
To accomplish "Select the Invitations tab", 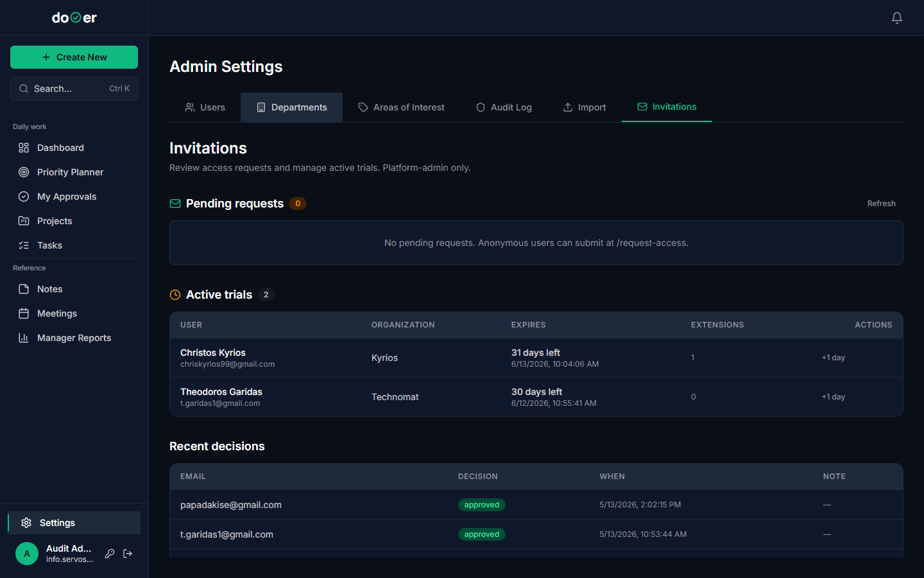I will (x=667, y=107).
